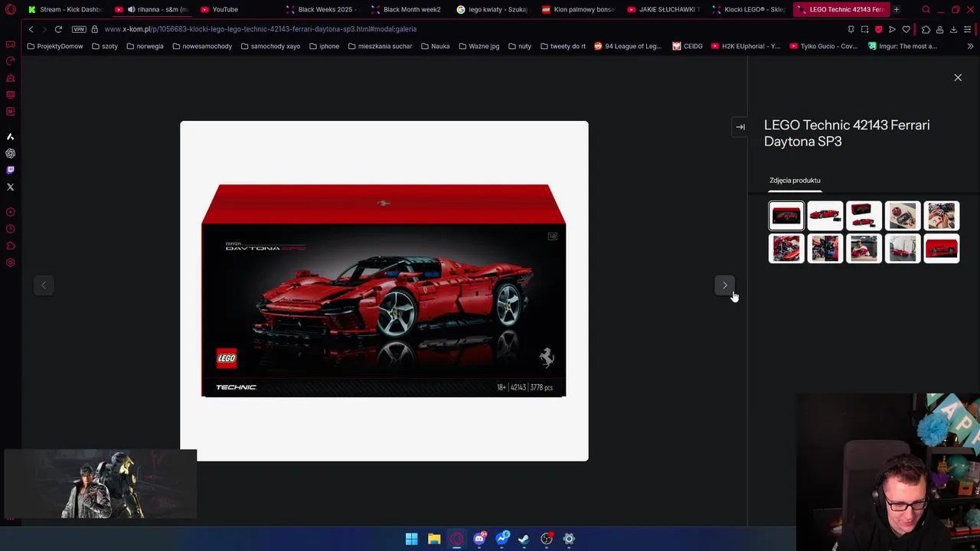Open X (Twitter) icon in sidebar
The height and width of the screenshot is (551, 980).
[x=10, y=187]
